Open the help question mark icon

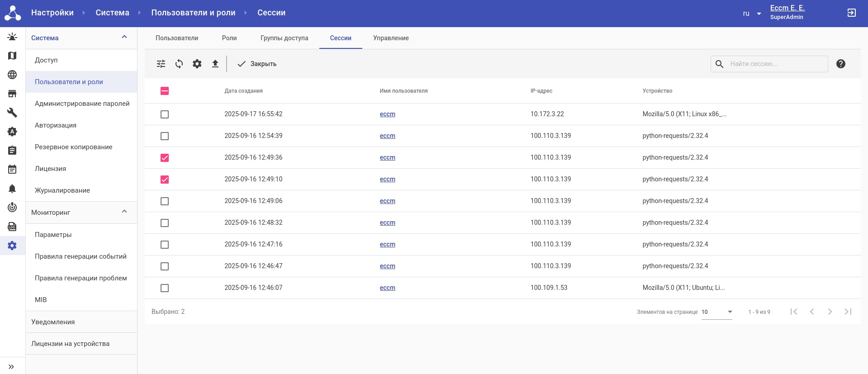[840, 64]
